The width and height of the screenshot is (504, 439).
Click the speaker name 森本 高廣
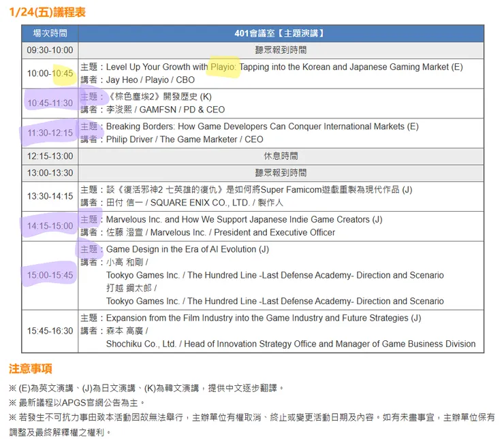click(x=125, y=331)
